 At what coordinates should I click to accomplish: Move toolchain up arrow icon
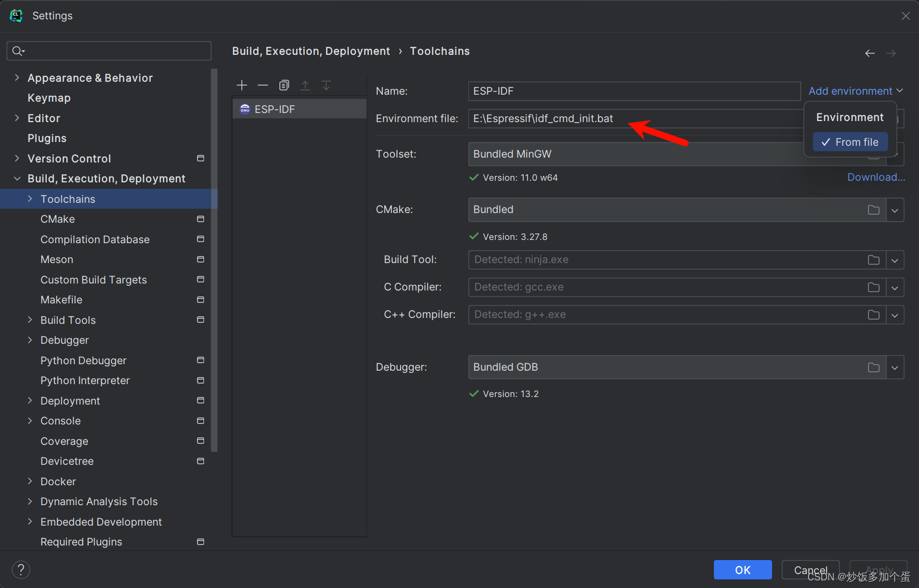pos(305,85)
